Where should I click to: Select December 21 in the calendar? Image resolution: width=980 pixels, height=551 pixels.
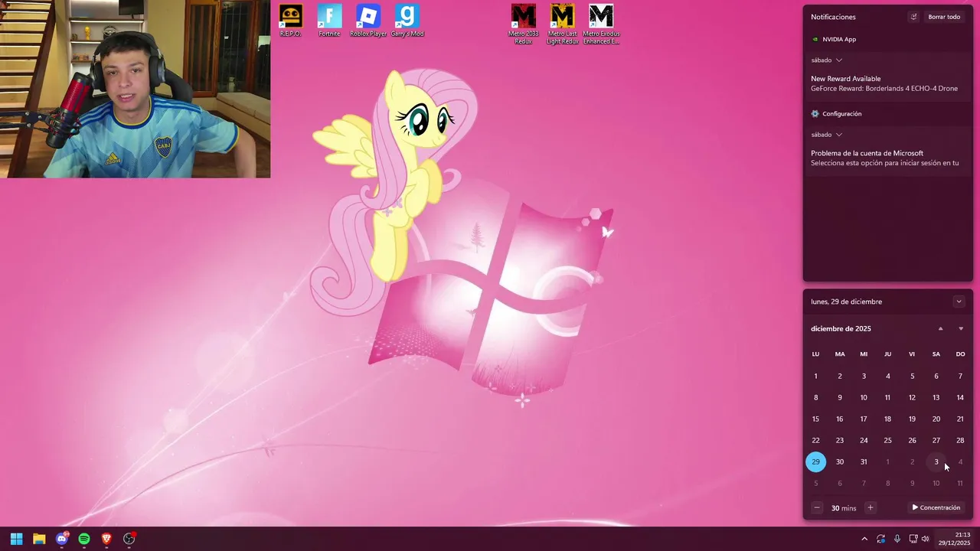coord(960,419)
